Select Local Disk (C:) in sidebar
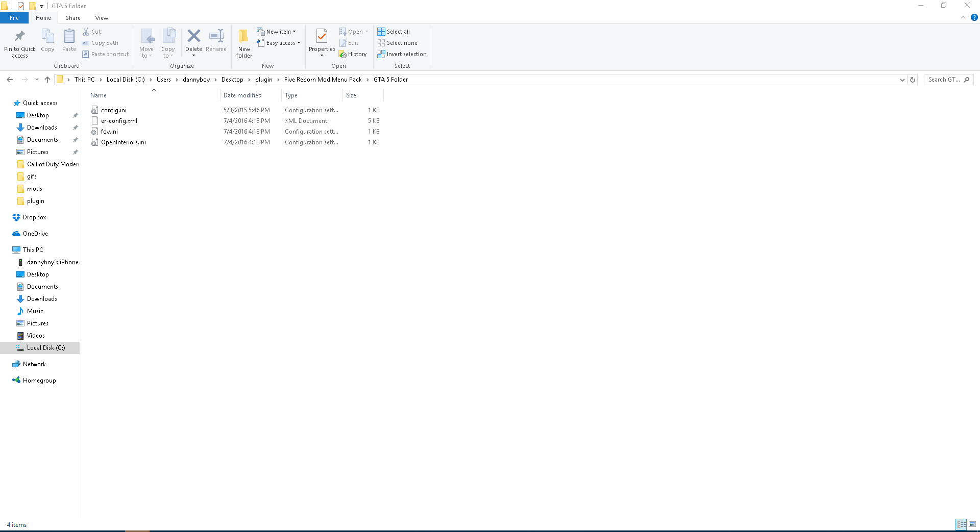This screenshot has width=980, height=532. coord(40,348)
